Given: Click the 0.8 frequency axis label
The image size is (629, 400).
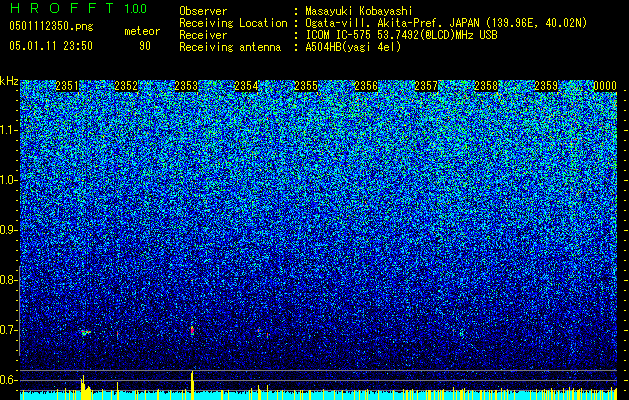Looking at the screenshot, I should tap(7, 280).
